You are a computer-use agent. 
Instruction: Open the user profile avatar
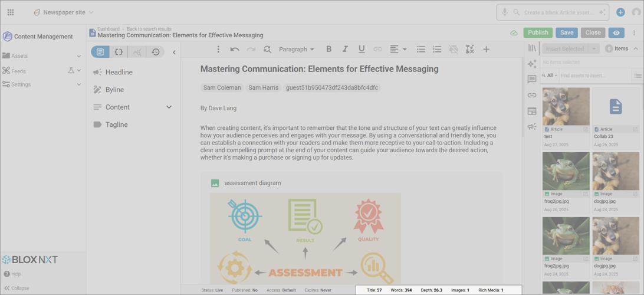636,12
